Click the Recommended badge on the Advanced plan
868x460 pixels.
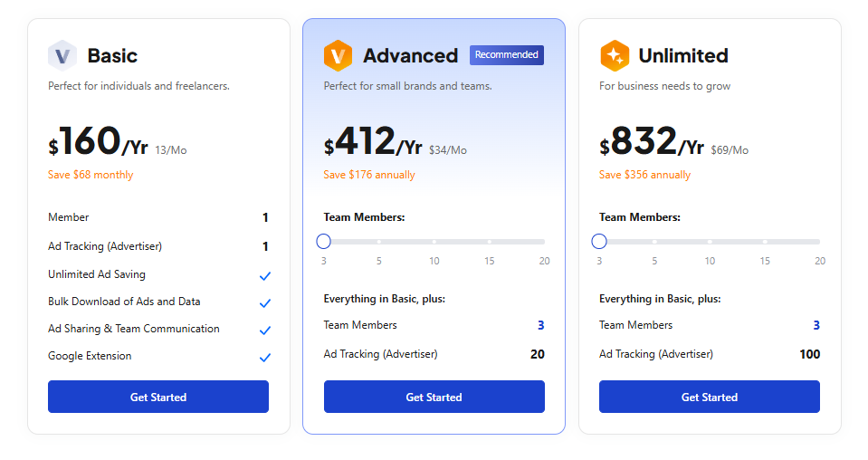(507, 55)
